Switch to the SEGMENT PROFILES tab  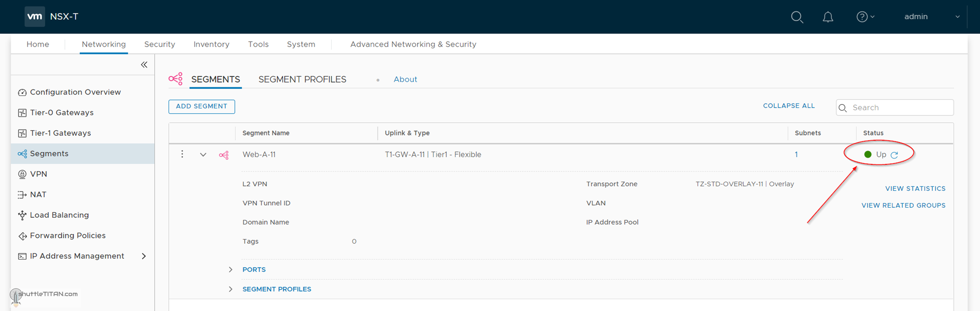click(x=302, y=79)
